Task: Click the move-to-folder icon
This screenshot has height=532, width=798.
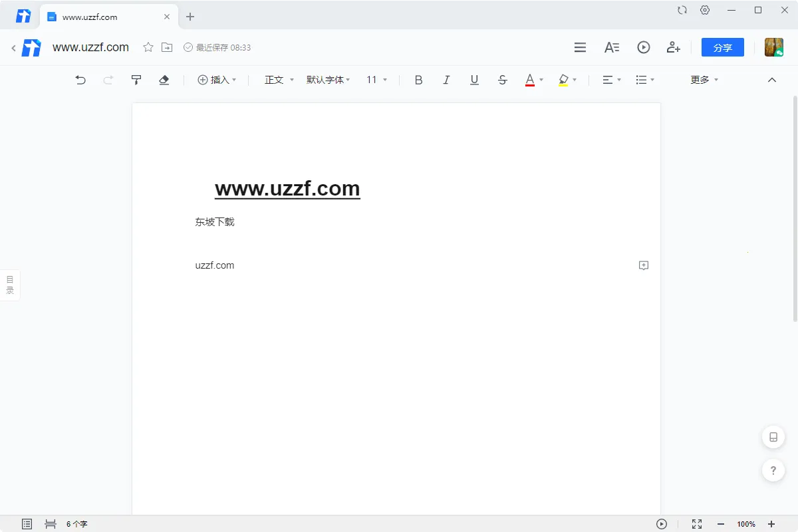Action: [167, 47]
